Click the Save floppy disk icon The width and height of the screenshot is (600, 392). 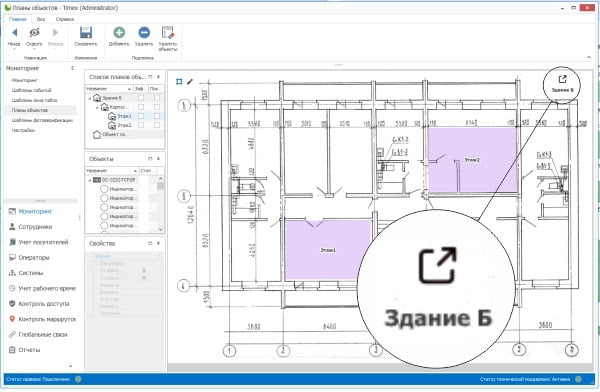coord(86,33)
